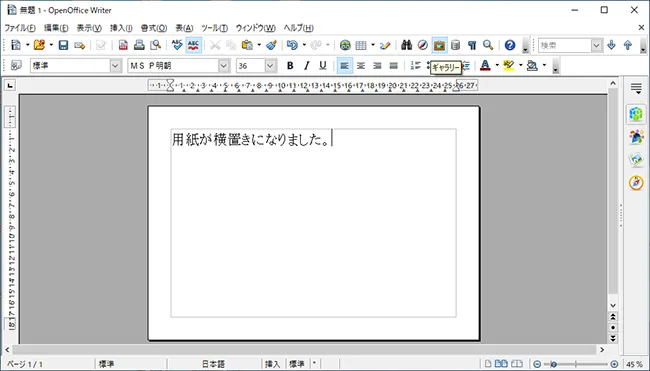Align text right
This screenshot has height=371, width=650.
pos(377,65)
